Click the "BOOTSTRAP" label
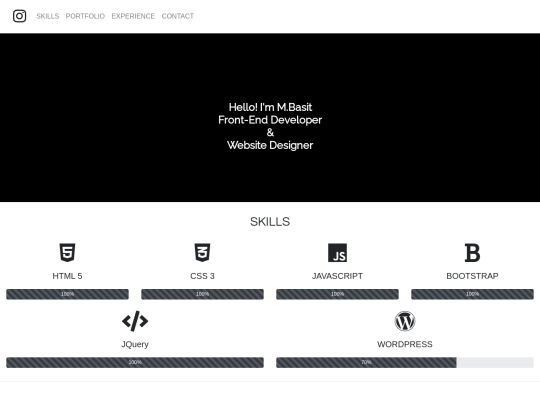Image resolution: width=540 pixels, height=405 pixels. [x=472, y=276]
